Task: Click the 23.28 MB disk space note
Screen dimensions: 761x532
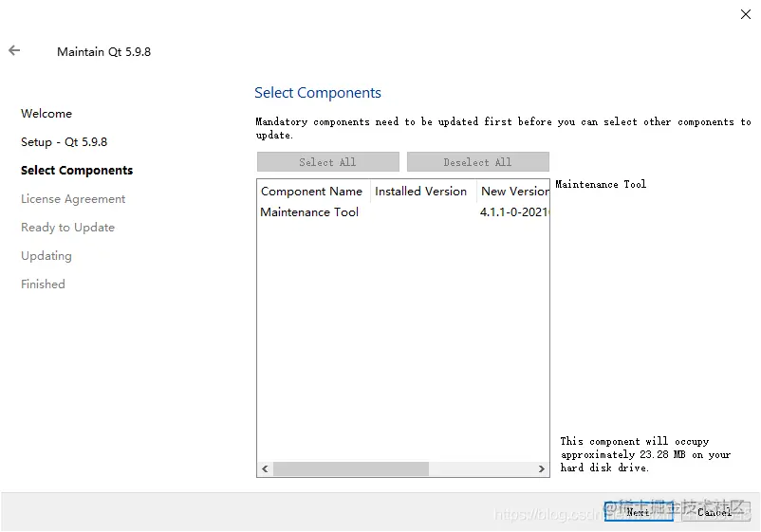Action: pyautogui.click(x=645, y=454)
